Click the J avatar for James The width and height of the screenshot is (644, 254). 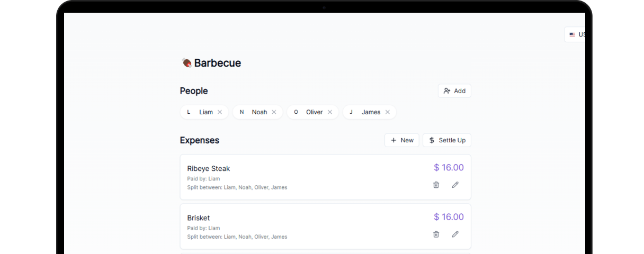coord(351,112)
